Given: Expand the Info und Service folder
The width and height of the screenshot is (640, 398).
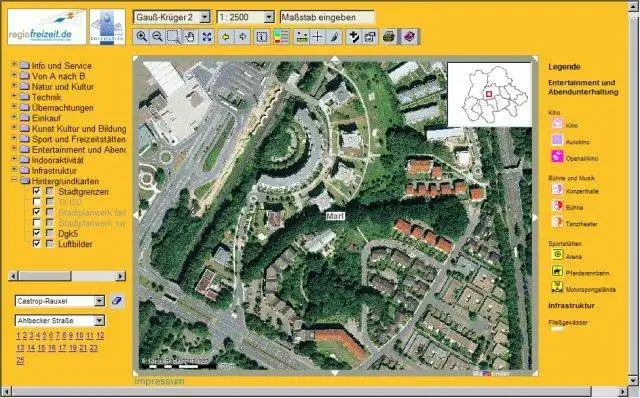Looking at the screenshot, I should tap(14, 64).
